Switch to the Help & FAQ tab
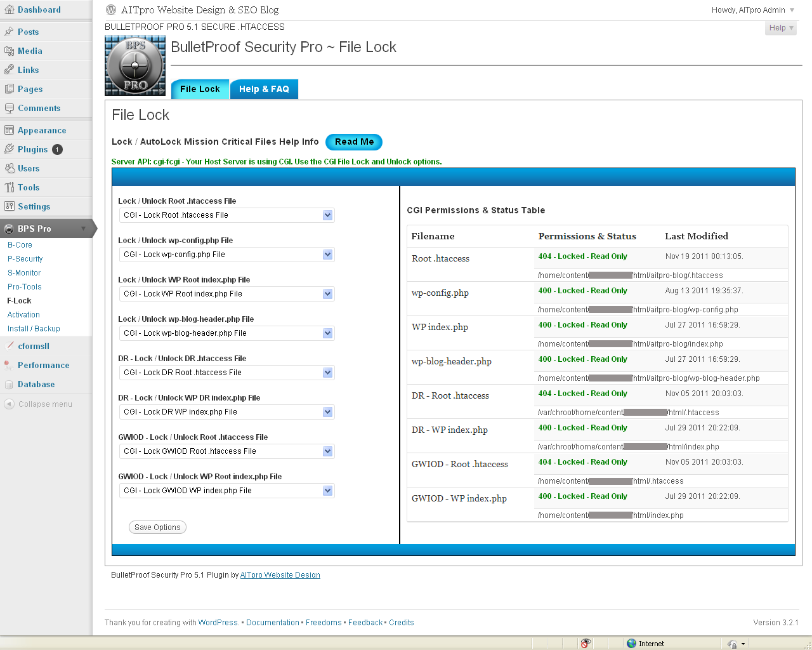812x650 pixels. 264,89
